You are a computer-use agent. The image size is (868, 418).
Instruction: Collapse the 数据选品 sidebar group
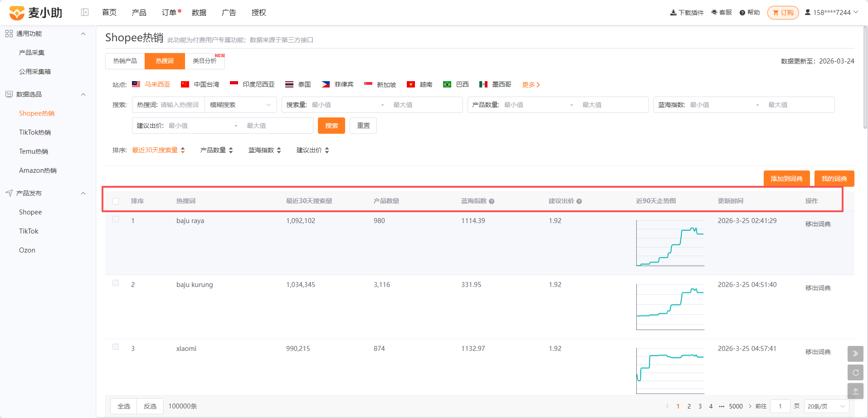(83, 94)
